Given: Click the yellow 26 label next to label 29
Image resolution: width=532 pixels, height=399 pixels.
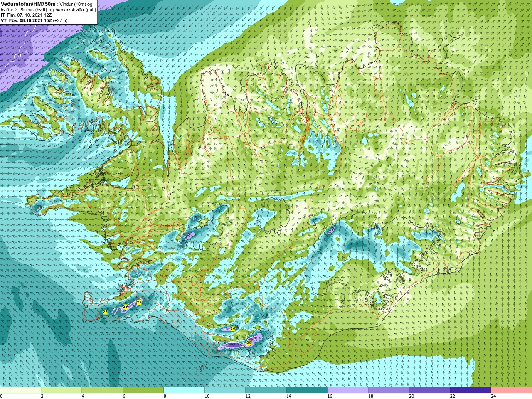Looking at the screenshot, I should [x=105, y=312].
